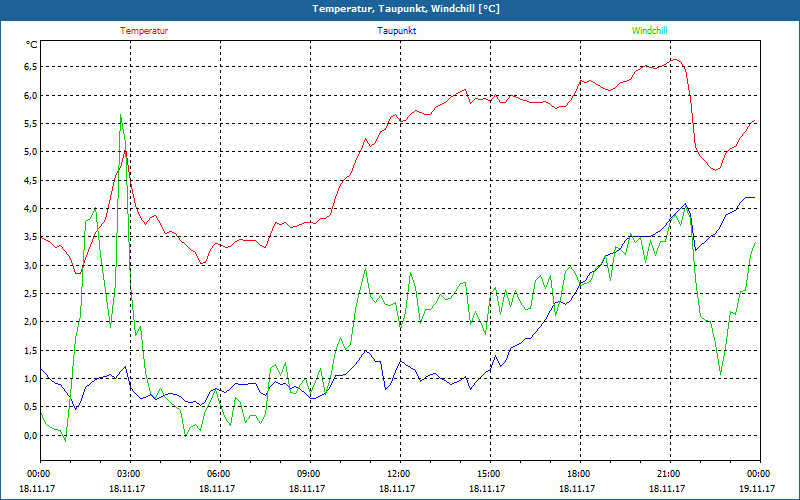Click the 03:00 time axis label
This screenshot has width=800, height=500.
click(131, 474)
